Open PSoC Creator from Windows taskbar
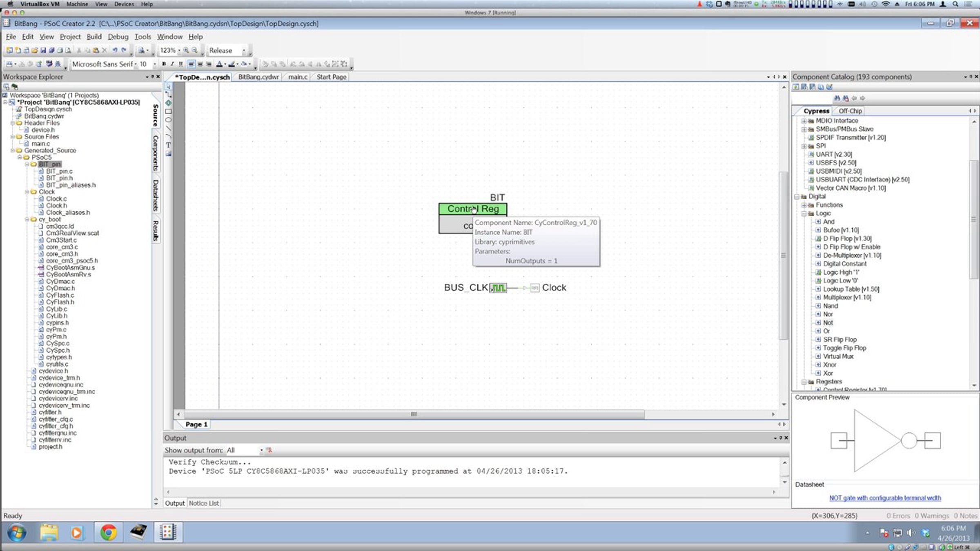 pos(168,532)
